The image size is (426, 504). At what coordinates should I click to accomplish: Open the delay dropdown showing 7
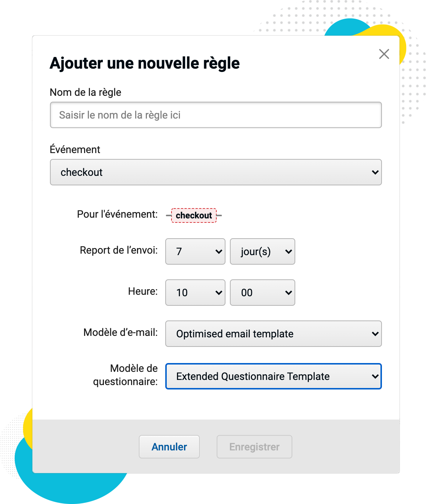pos(195,251)
